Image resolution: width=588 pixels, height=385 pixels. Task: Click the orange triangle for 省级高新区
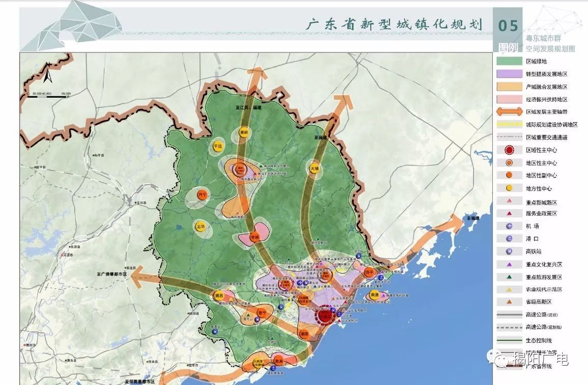point(509,301)
